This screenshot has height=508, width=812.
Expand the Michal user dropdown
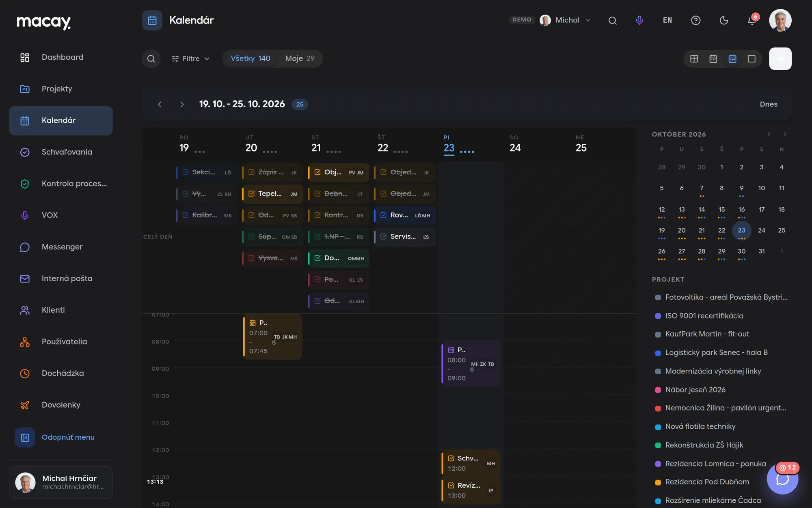(566, 20)
